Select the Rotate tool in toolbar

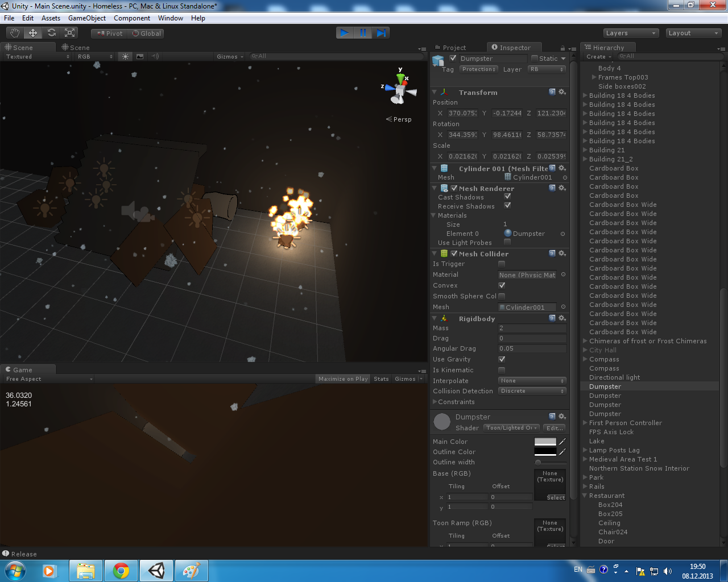coord(52,33)
